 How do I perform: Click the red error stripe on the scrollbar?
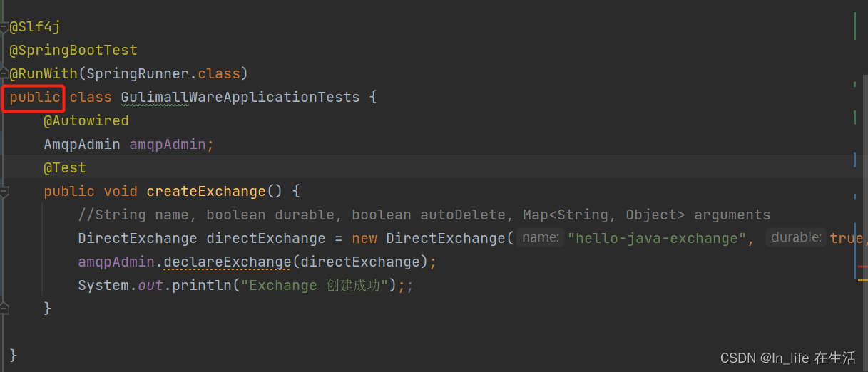tap(863, 267)
